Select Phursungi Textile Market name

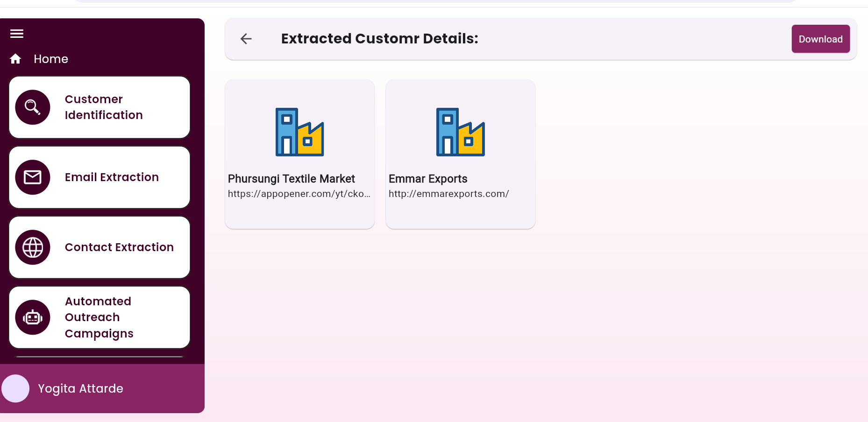pos(292,179)
